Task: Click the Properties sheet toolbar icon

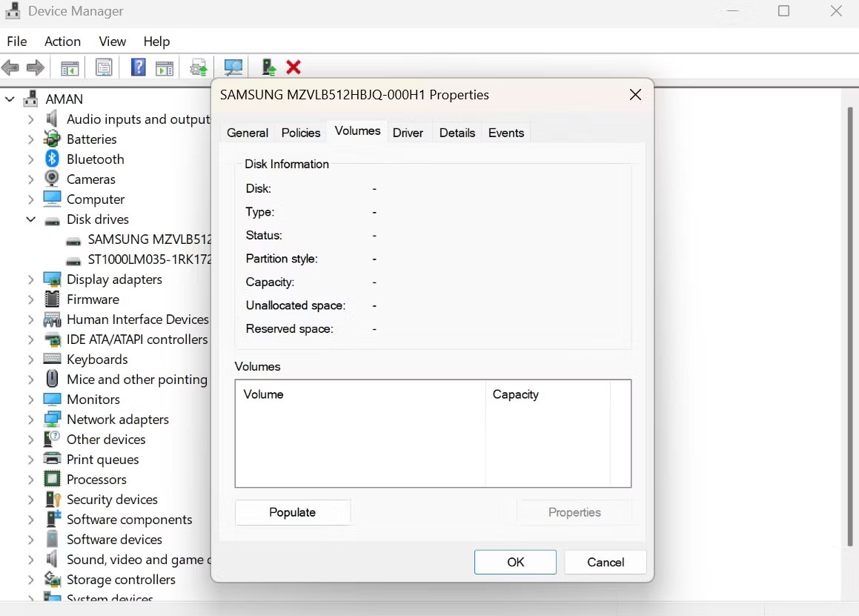Action: (104, 67)
